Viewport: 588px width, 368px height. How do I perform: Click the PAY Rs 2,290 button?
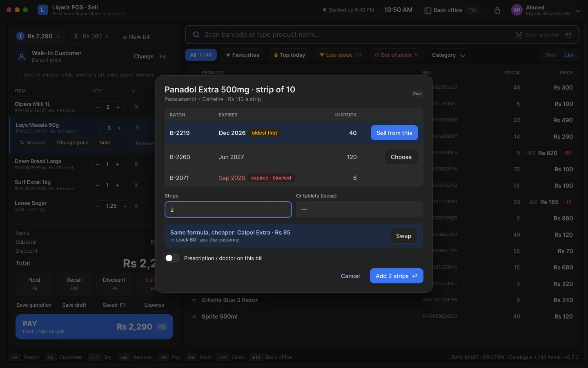click(94, 327)
